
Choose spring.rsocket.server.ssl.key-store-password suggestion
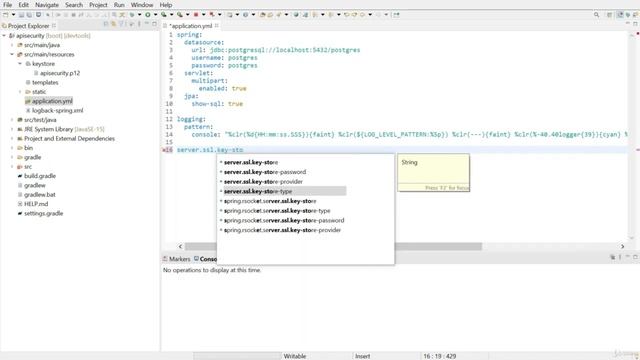pyautogui.click(x=283, y=220)
